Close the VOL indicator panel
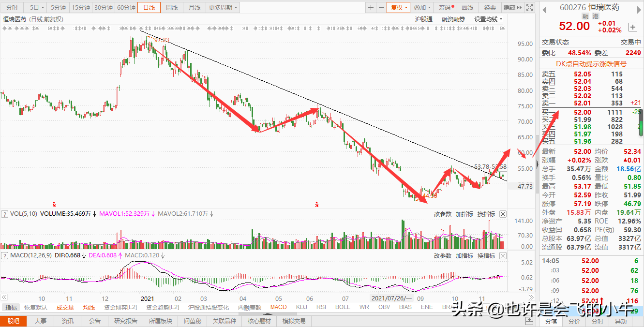The height and width of the screenshot is (327, 644). click(503, 214)
